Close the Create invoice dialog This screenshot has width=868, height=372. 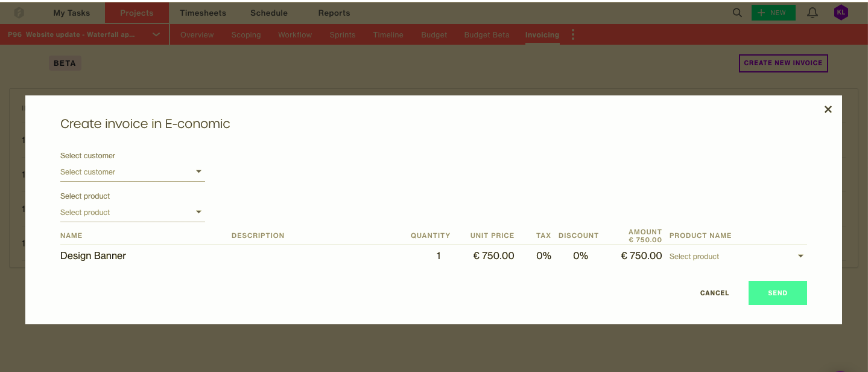point(828,109)
